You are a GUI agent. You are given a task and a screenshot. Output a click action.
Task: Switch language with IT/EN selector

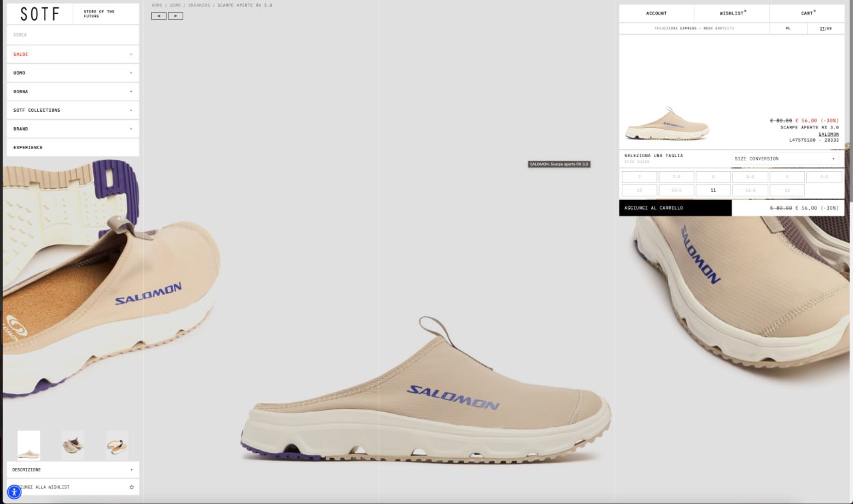[x=826, y=29]
